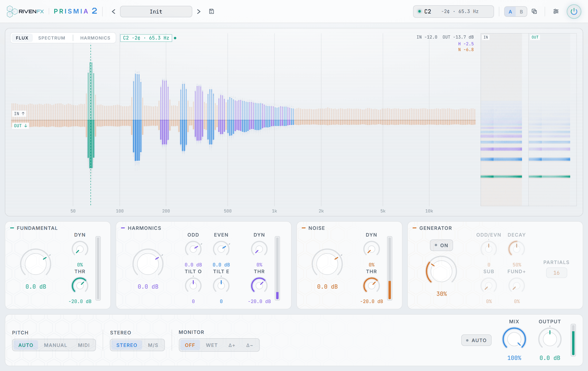Click the OUTPUT knob
This screenshot has width=588, height=371.
[x=550, y=339]
